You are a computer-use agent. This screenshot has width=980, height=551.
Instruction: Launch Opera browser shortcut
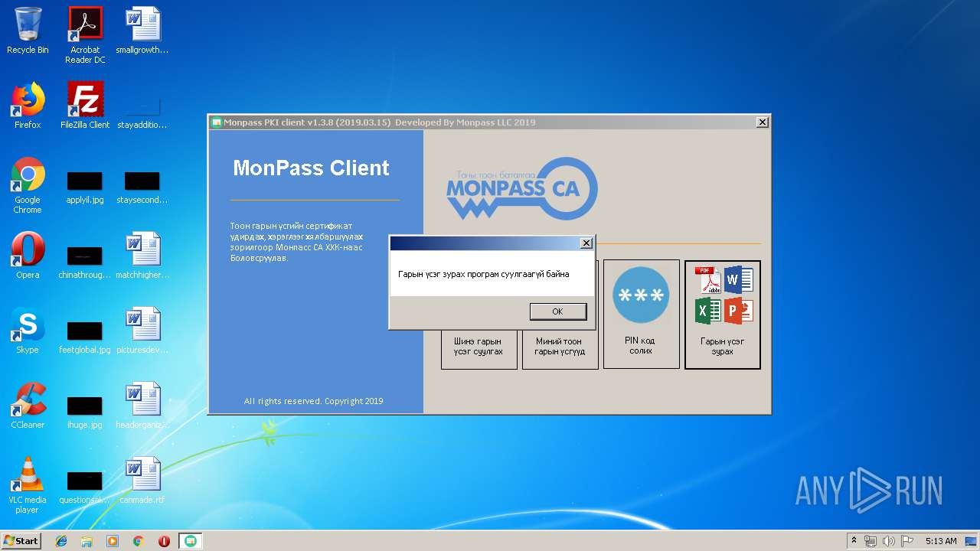click(x=28, y=256)
